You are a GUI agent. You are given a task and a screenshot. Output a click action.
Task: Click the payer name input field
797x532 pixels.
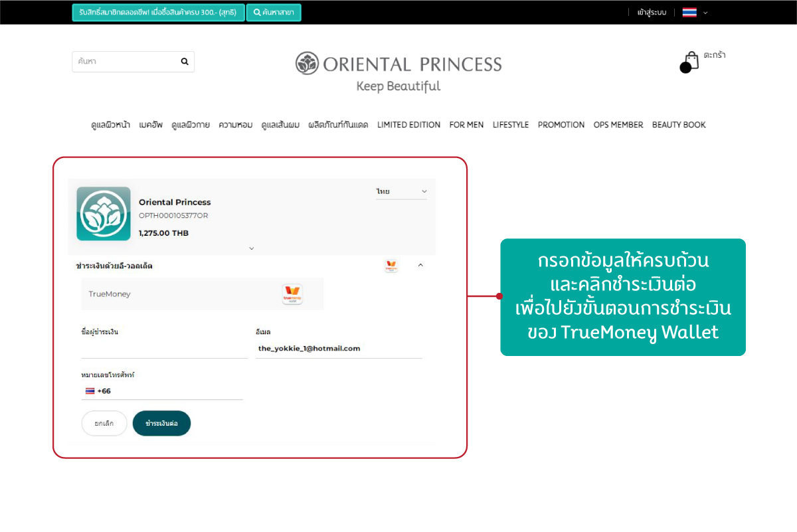[164, 349]
